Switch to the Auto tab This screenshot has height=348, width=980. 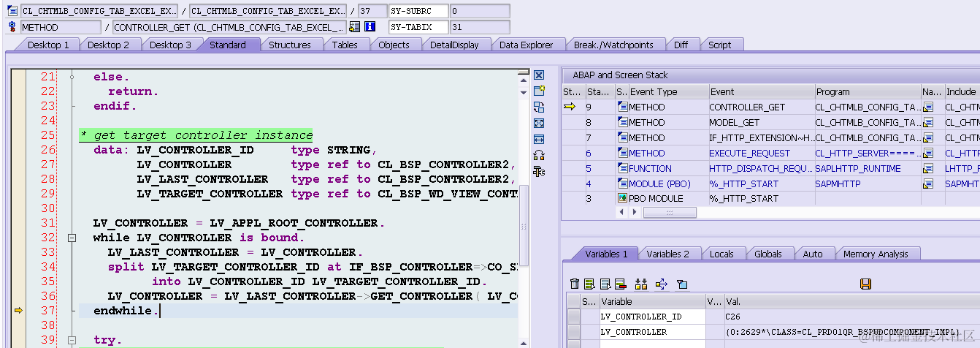[x=812, y=254]
